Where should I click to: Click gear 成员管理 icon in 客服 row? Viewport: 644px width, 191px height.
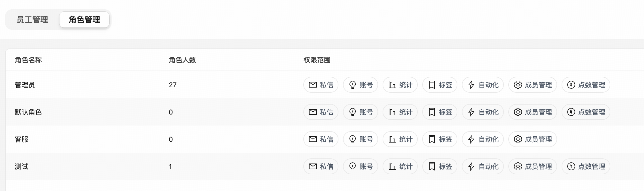pyautogui.click(x=518, y=139)
